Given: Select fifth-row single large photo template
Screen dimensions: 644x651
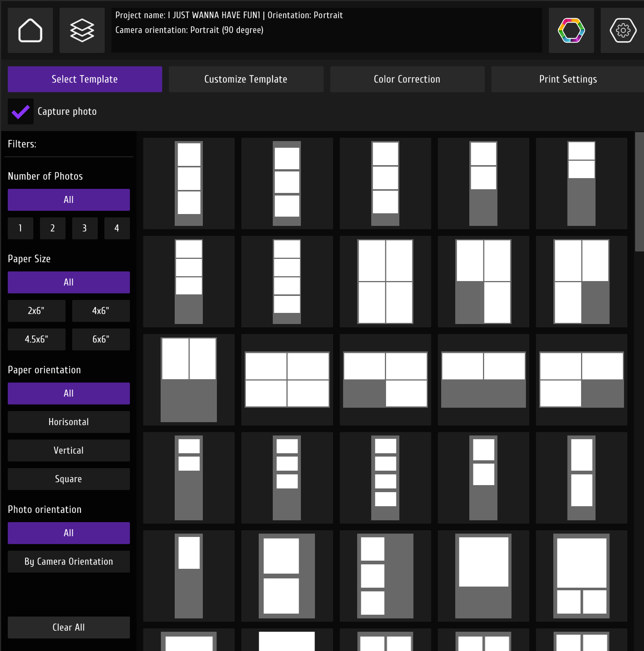Looking at the screenshot, I should [x=483, y=576].
